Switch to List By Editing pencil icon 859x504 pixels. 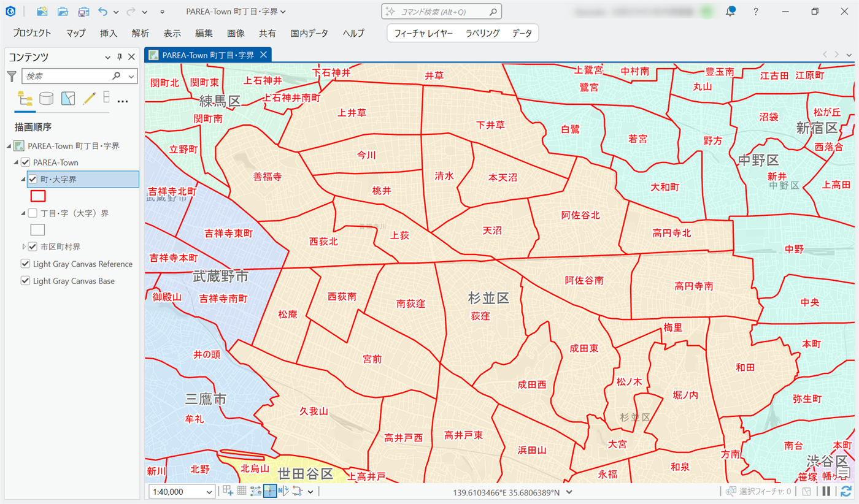pos(90,98)
